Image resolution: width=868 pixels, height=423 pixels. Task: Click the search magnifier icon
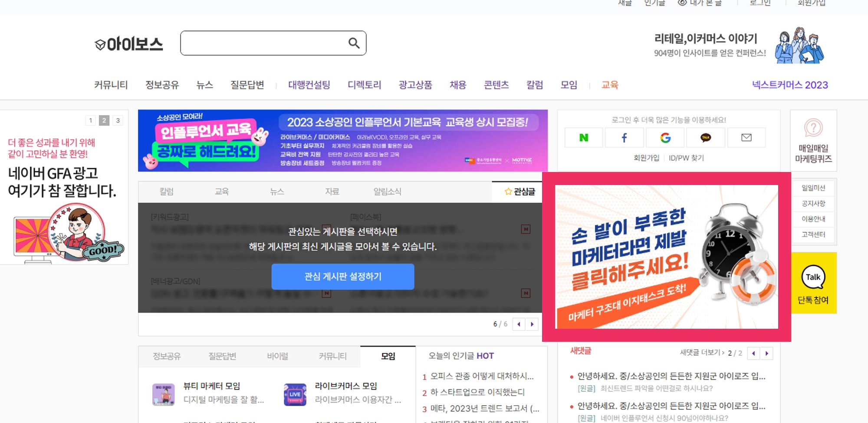[354, 43]
